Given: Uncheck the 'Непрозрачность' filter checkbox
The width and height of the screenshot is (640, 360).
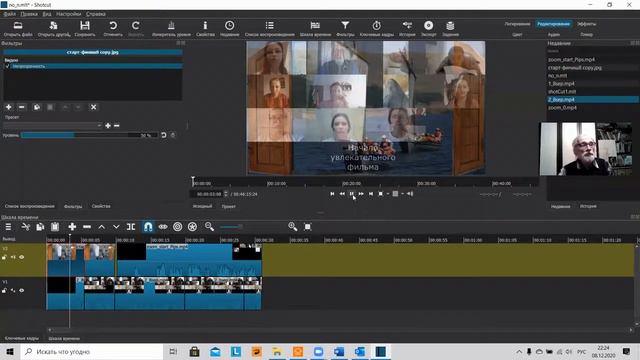Looking at the screenshot, I should 7,66.
